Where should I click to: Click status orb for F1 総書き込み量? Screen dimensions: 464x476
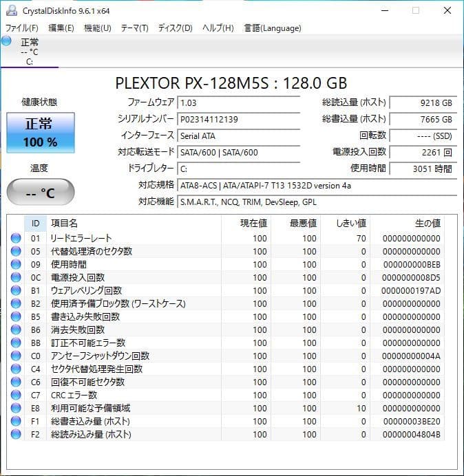click(16, 421)
